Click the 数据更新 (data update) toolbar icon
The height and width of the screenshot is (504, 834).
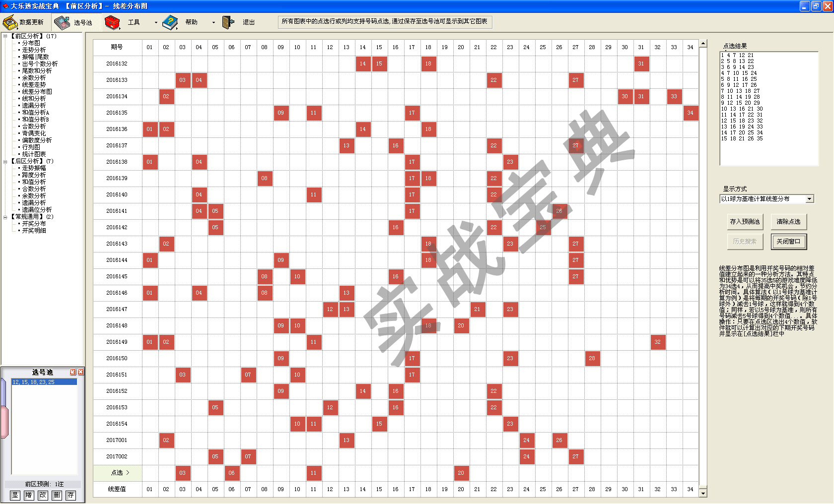click(x=10, y=22)
